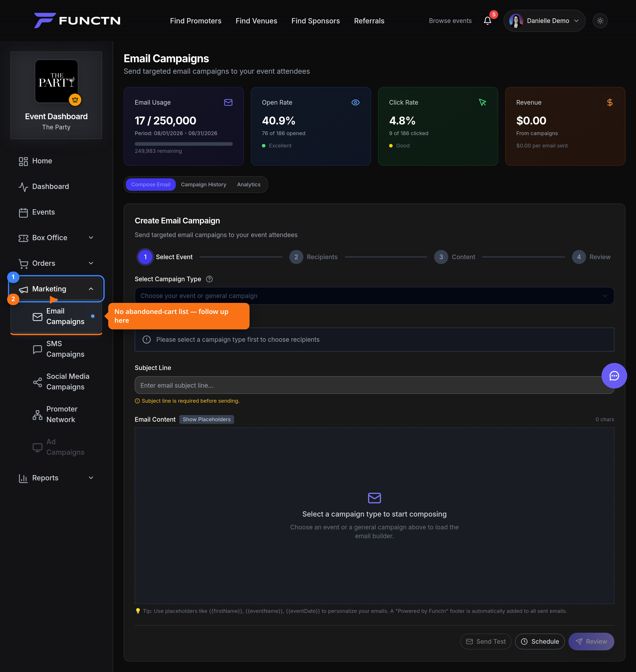Viewport: 636px width, 672px height.
Task: Click the "249,983 remaining" text
Action: point(158,151)
